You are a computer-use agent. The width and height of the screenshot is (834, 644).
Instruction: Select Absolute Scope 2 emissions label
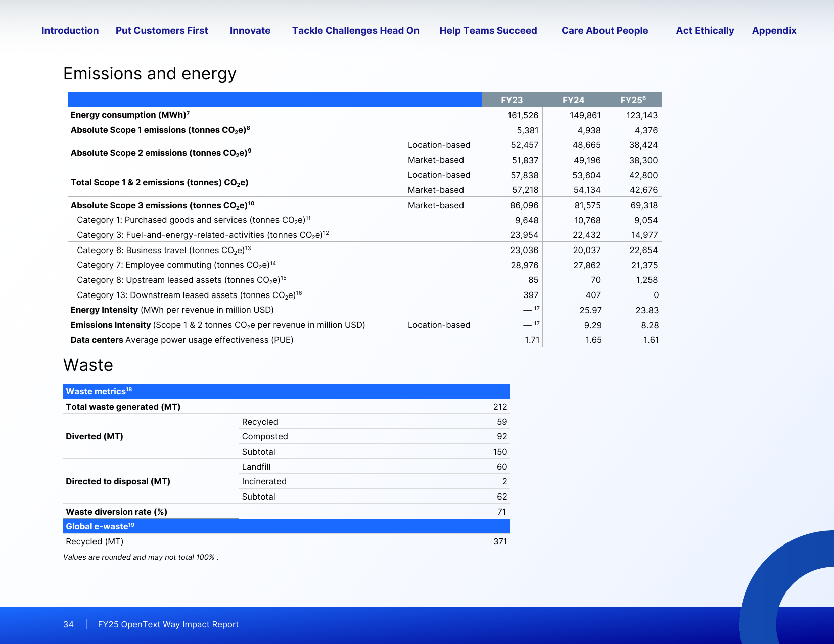point(161,153)
